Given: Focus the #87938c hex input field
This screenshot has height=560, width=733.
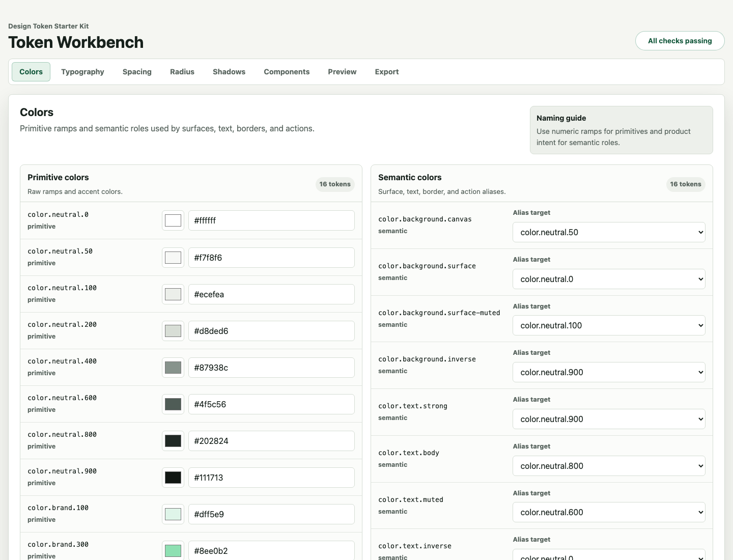Looking at the screenshot, I should click(271, 368).
